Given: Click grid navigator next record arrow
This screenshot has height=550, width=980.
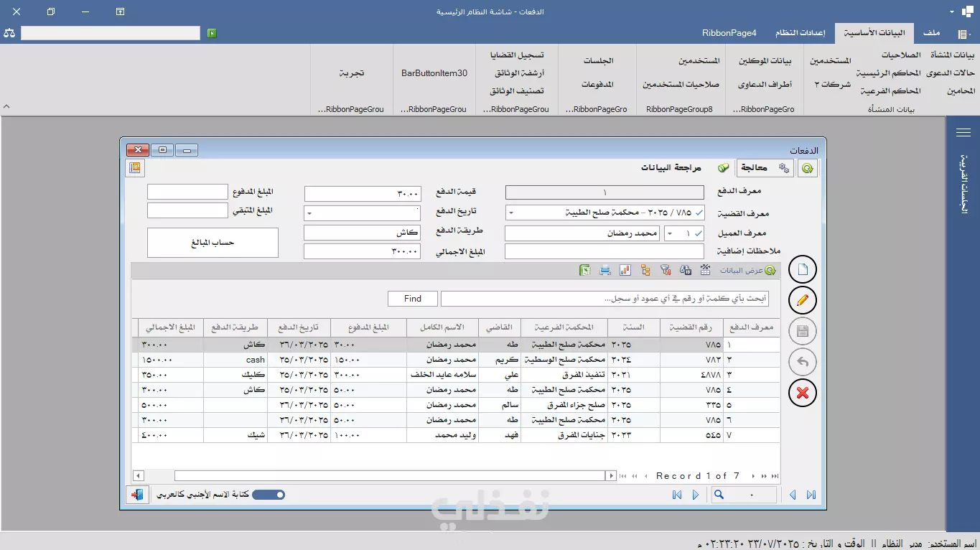Looking at the screenshot, I should (755, 476).
